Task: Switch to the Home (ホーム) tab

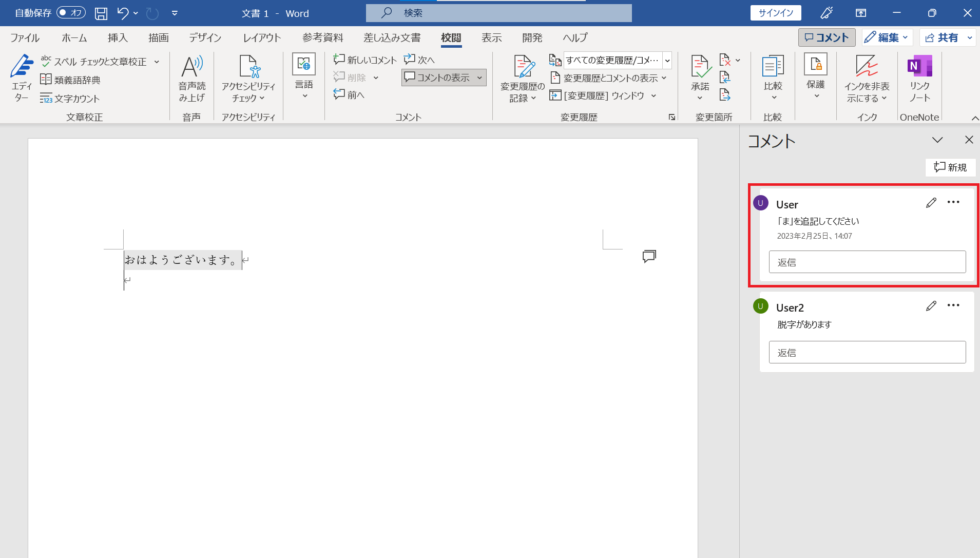Action: tap(74, 37)
